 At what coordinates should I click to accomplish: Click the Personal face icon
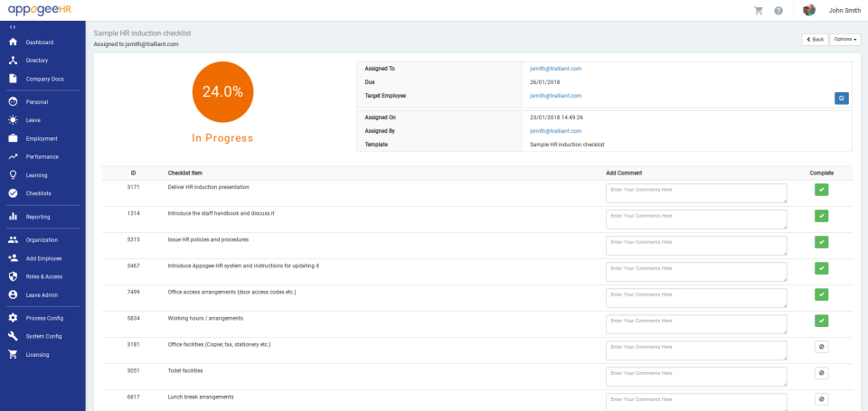tap(14, 102)
